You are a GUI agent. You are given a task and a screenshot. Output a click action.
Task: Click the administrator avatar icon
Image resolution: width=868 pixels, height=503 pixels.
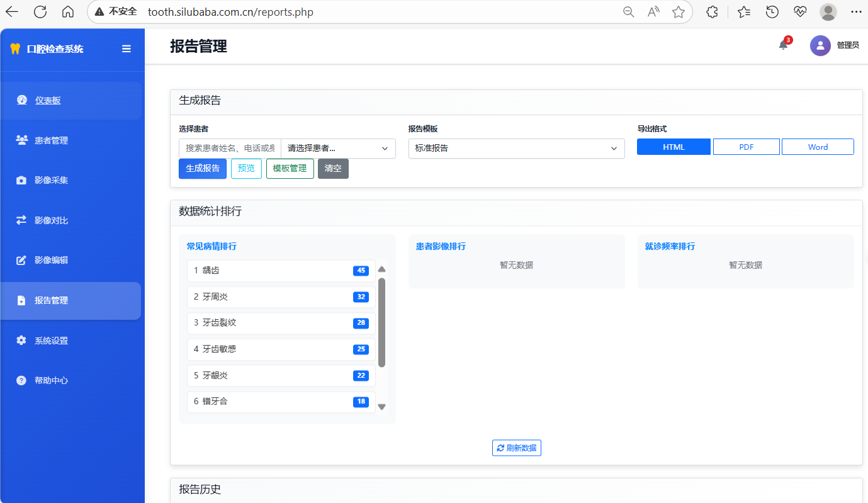click(x=820, y=45)
